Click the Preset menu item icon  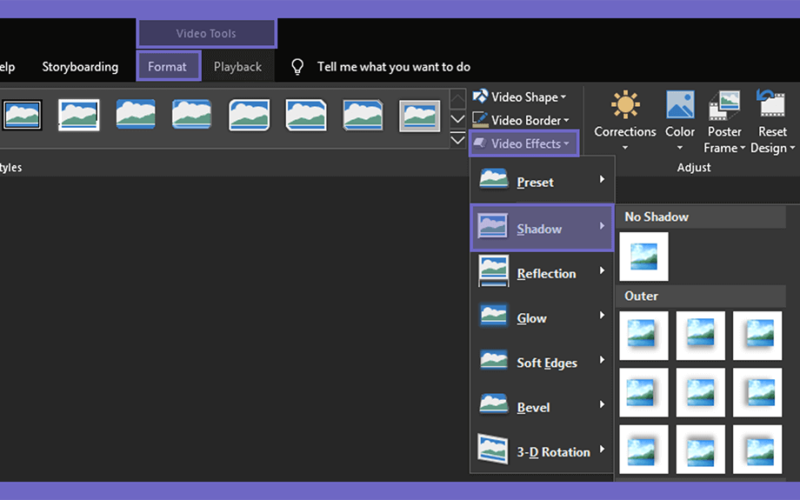pos(493,179)
